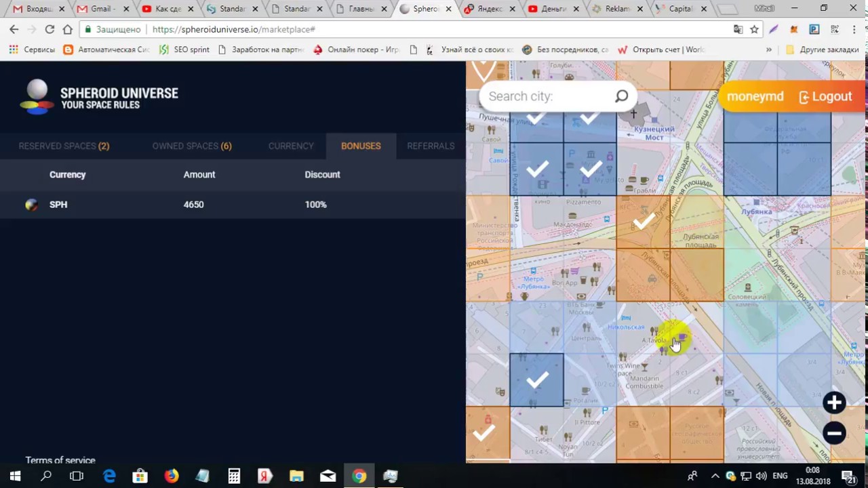The height and width of the screenshot is (488, 868).
Task: Open the Currency tab
Action: (x=291, y=146)
